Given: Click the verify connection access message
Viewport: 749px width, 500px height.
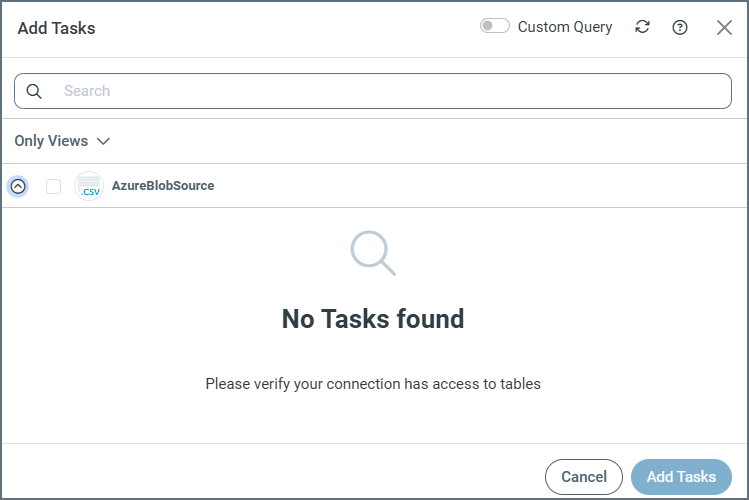Looking at the screenshot, I should [373, 383].
